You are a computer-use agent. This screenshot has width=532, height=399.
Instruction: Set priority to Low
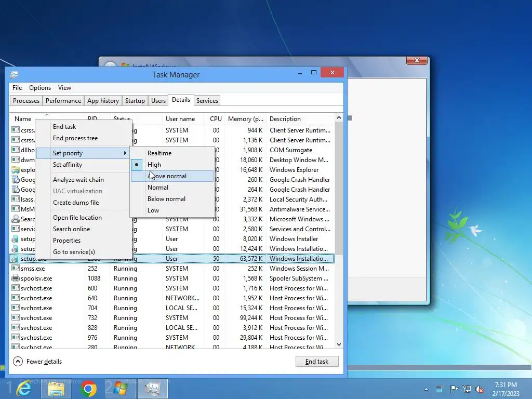[172, 210]
